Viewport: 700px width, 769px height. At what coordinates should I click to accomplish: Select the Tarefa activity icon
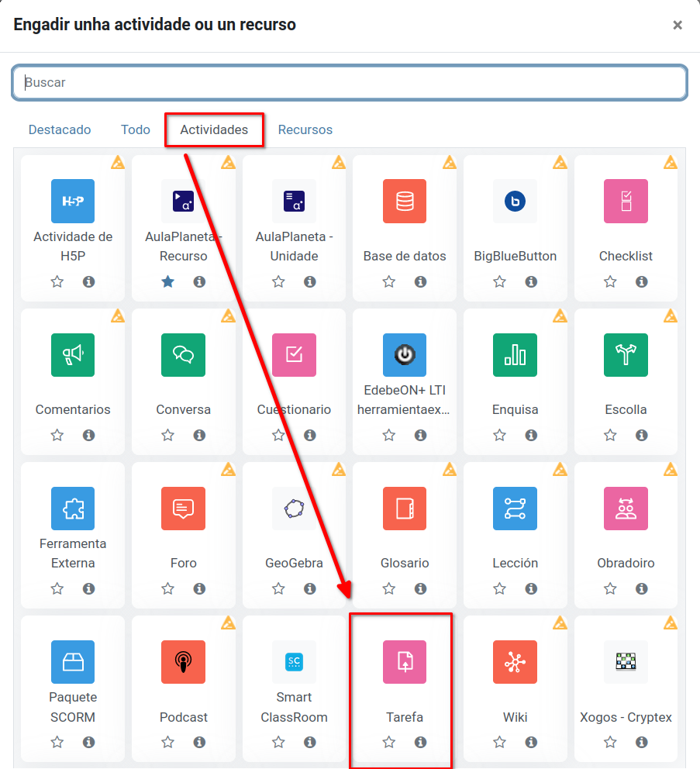pos(404,662)
